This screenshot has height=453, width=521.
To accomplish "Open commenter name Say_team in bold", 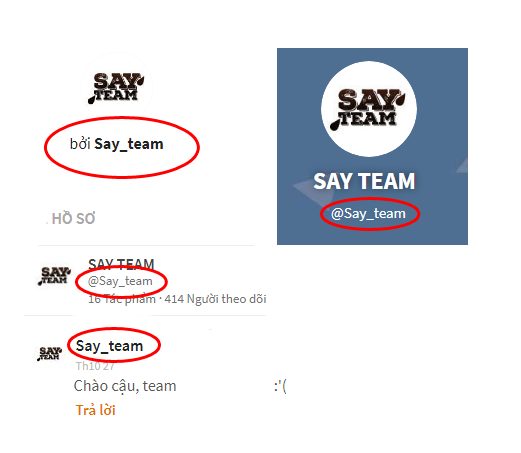I will [109, 346].
